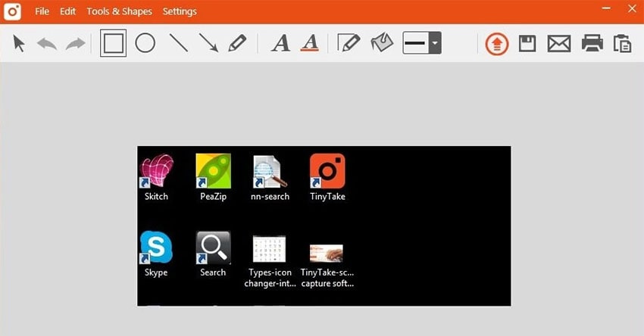Copy the capture to clipboard

click(622, 43)
